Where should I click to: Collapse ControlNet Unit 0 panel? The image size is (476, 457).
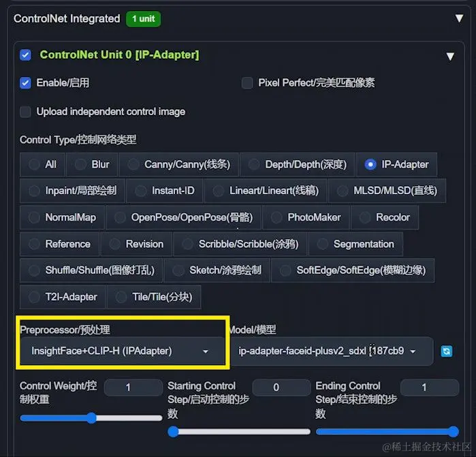point(450,56)
